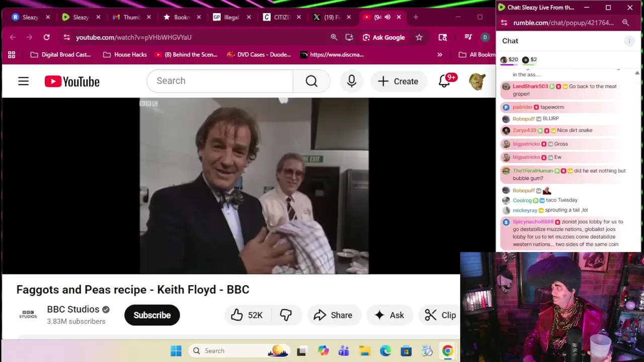The image size is (644, 362).
Task: Click The1FeralHuman username in chat
Action: 533,171
